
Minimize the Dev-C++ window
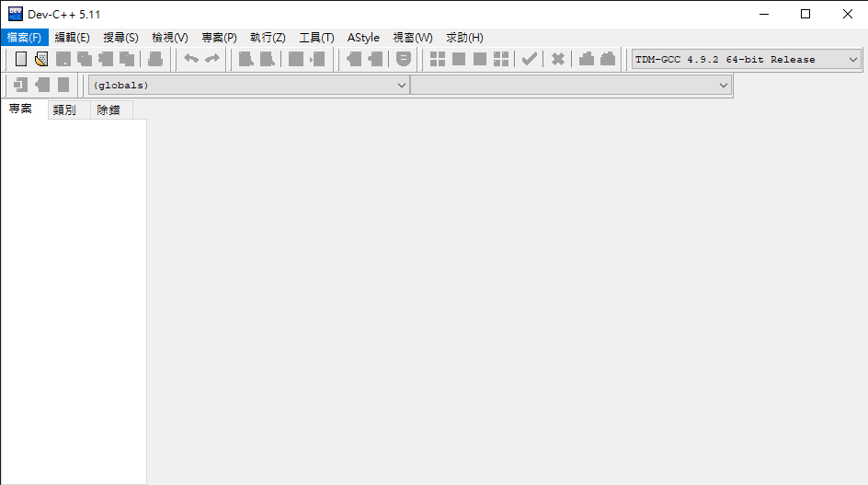pyautogui.click(x=764, y=14)
